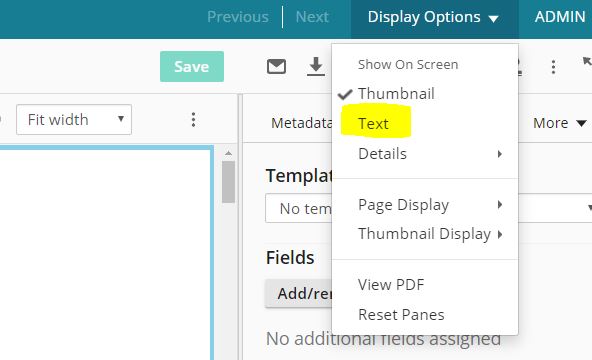This screenshot has height=360, width=592.
Task: Open the More dropdown
Action: pyautogui.click(x=560, y=123)
